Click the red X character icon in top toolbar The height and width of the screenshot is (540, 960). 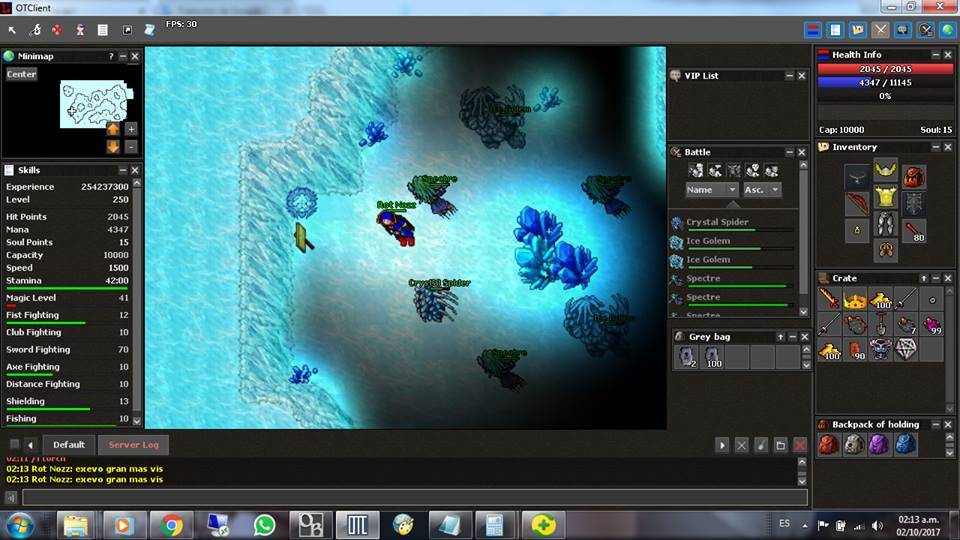pyautogui.click(x=56, y=30)
